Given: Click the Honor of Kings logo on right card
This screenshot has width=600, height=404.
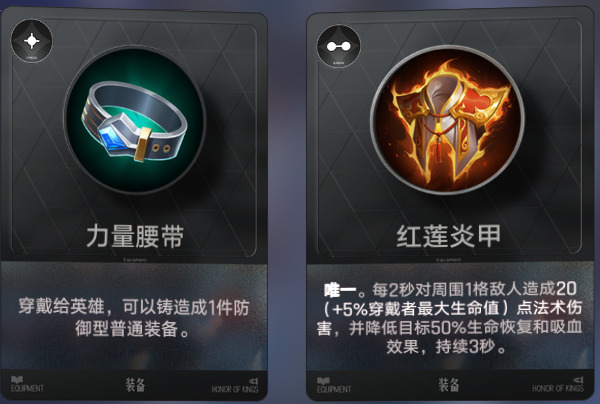Looking at the screenshot, I should coord(558,385).
